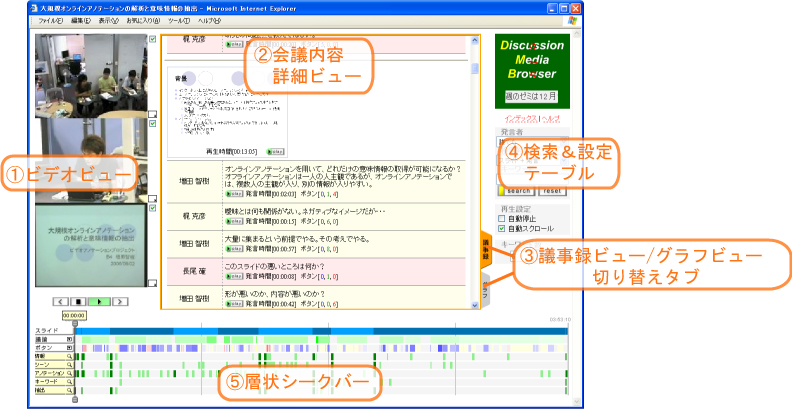
Task: Toggle the checkbox beside the meeting-room video
Action: tap(153, 39)
